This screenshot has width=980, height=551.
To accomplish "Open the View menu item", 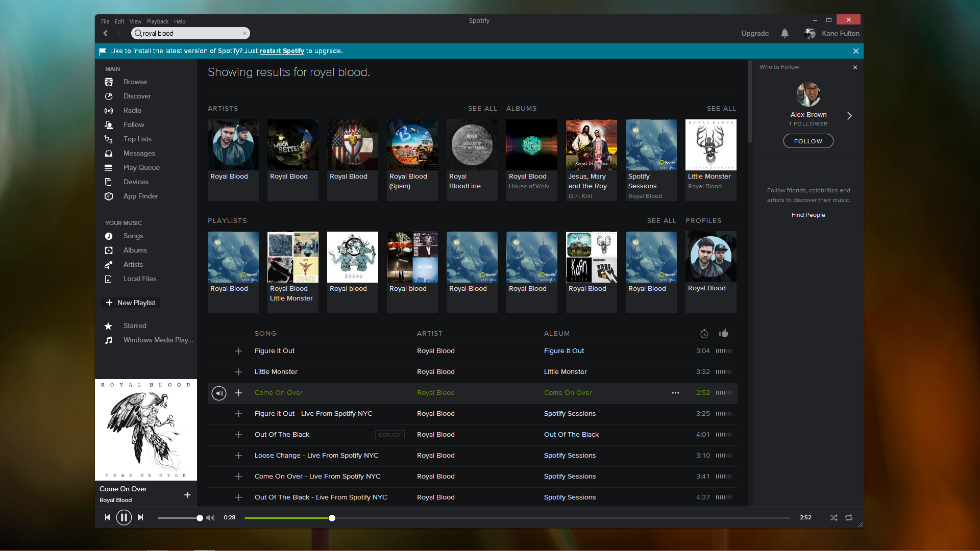I will pos(135,21).
